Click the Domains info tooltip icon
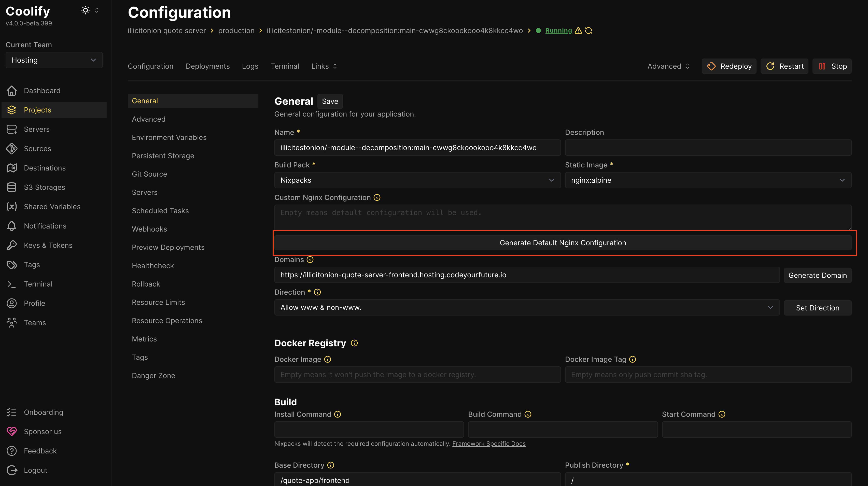868x486 pixels. click(x=310, y=260)
